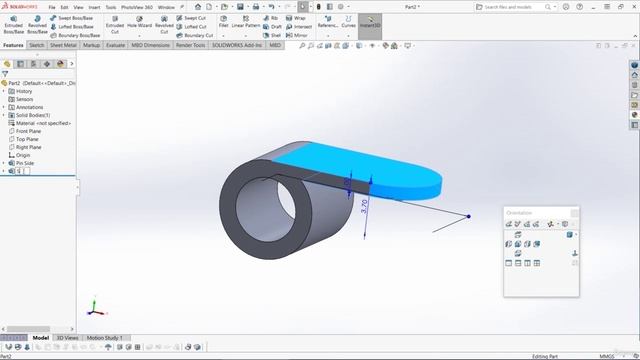Image resolution: width=640 pixels, height=360 pixels.
Task: Click Swept Cut command
Action: point(191,18)
